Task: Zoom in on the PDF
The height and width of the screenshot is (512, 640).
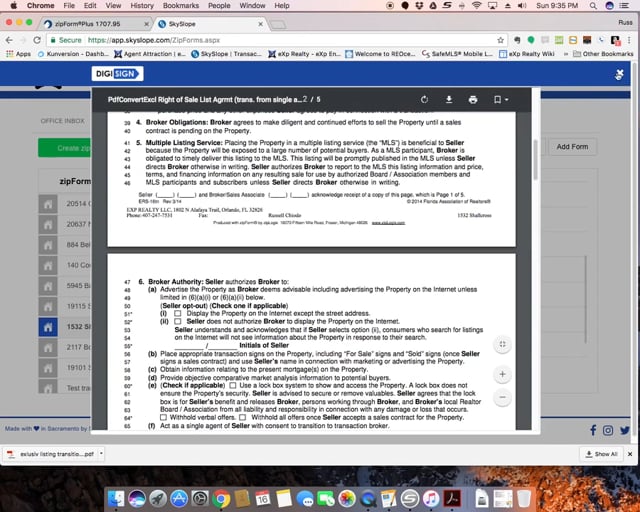Action: coord(502,374)
